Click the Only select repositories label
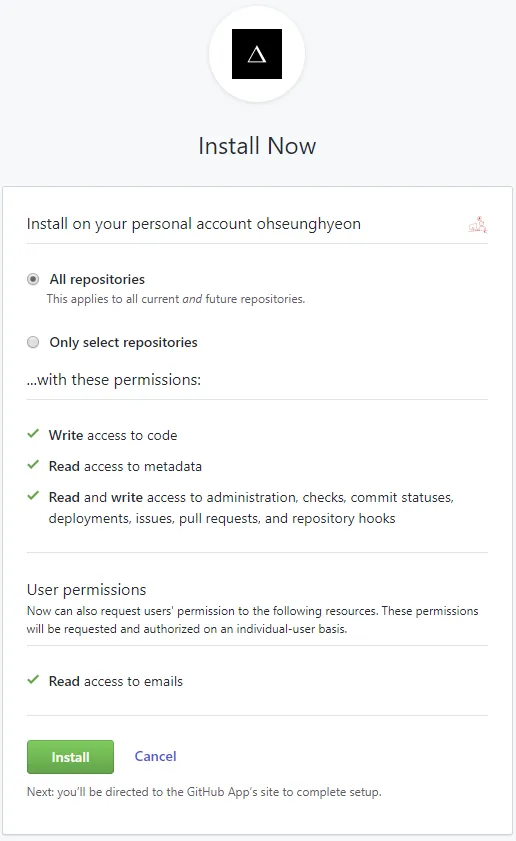The width and height of the screenshot is (516, 841). tap(123, 342)
